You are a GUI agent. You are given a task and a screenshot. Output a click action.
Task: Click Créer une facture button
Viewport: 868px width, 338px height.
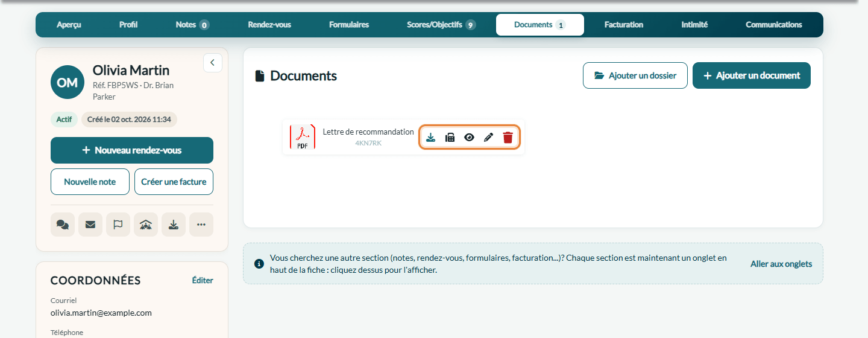click(x=174, y=182)
